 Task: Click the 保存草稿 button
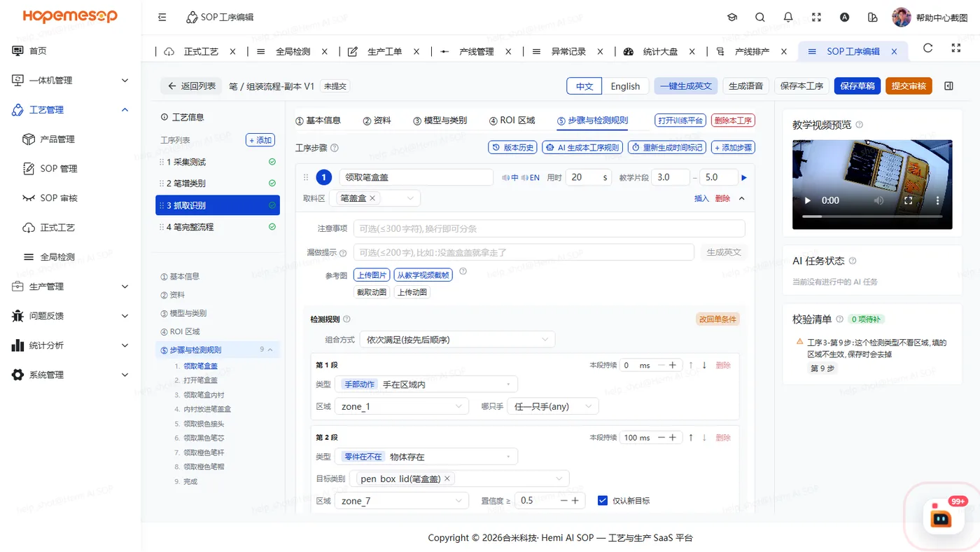857,86
